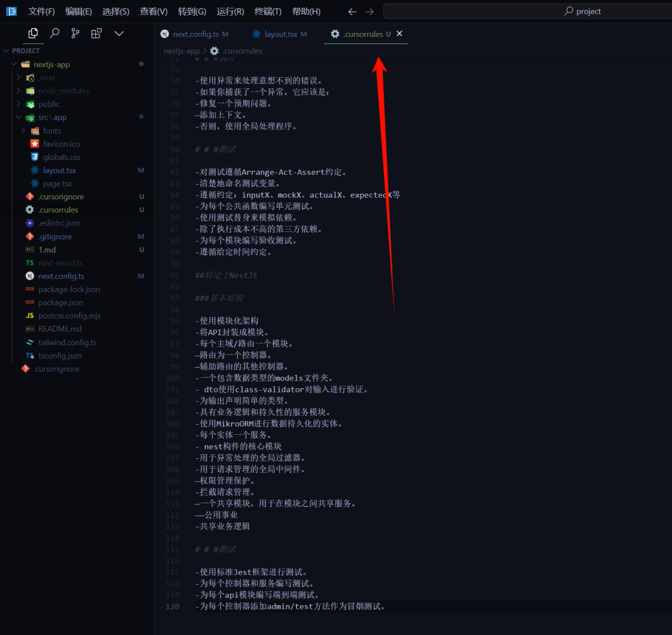Image resolution: width=672 pixels, height=635 pixels.
Task: Open the Extensions blocks icon
Action: coord(96,34)
